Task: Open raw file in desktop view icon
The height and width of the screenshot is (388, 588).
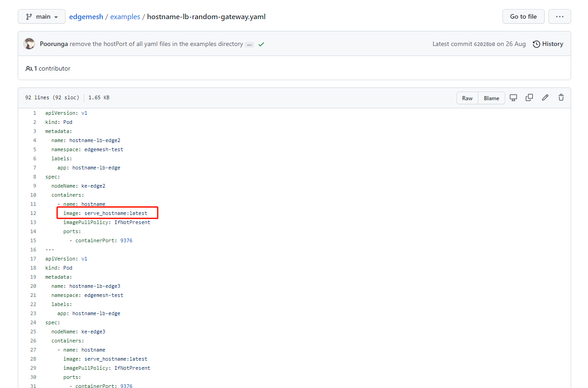Action: tap(513, 97)
